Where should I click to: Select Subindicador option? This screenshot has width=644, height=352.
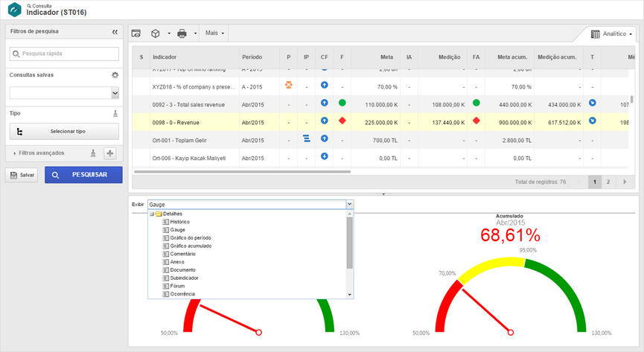pos(184,278)
